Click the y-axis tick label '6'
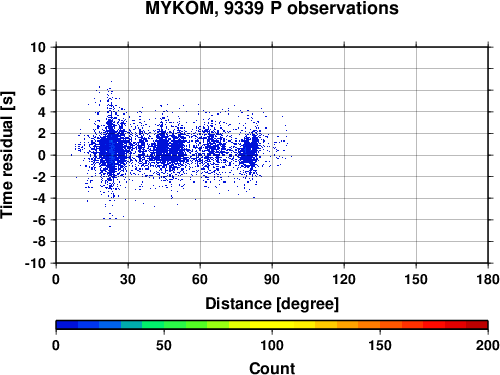The image size is (500, 375). (x=42, y=90)
